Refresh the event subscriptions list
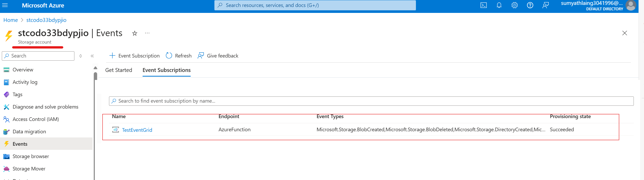 [x=179, y=56]
